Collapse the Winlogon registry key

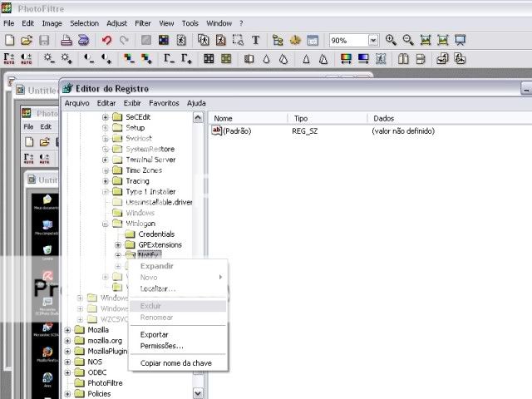point(106,224)
